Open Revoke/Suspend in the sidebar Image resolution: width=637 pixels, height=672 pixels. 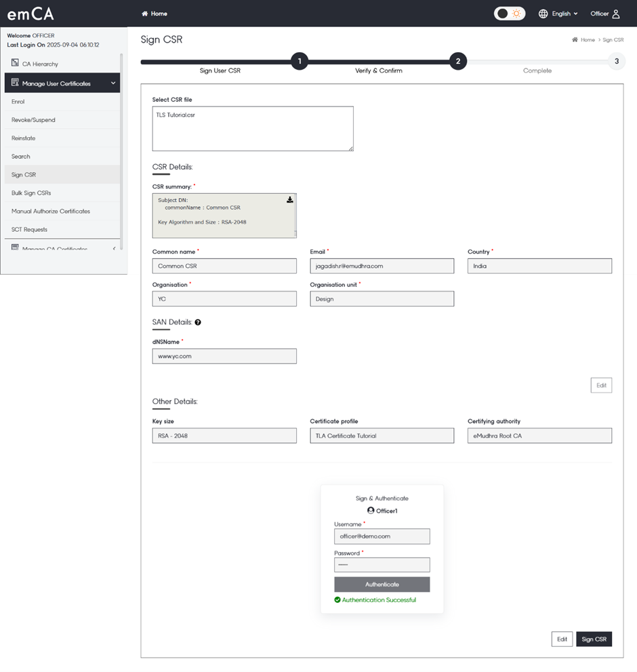[33, 120]
